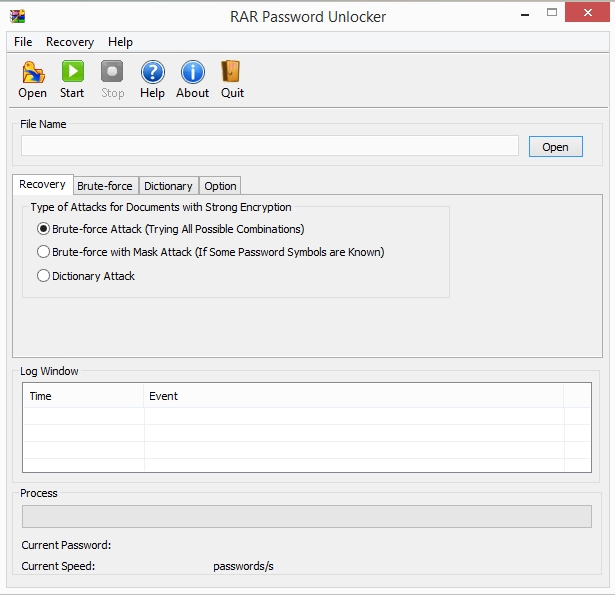Screen dimensions: 615x595
Task: Click the green Start toolbar icon
Action: point(73,71)
